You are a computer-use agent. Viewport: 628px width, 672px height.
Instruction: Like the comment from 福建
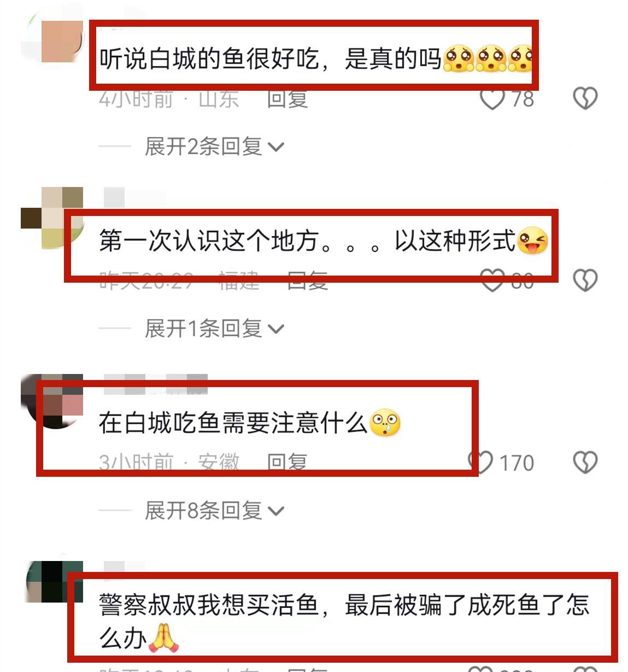[x=492, y=280]
